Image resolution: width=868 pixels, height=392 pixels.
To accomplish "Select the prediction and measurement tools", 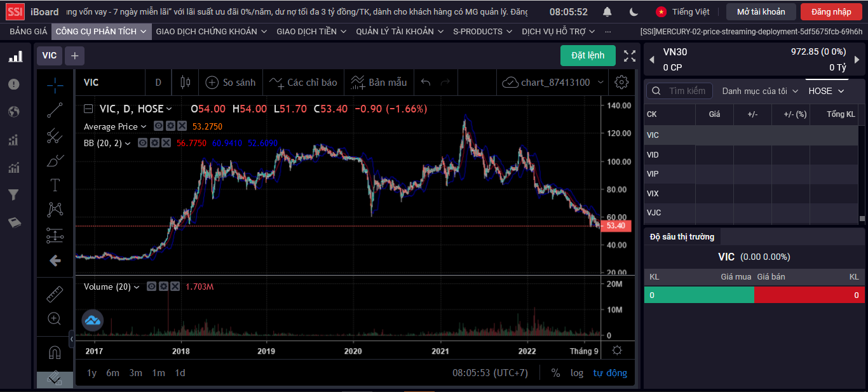I will point(55,236).
